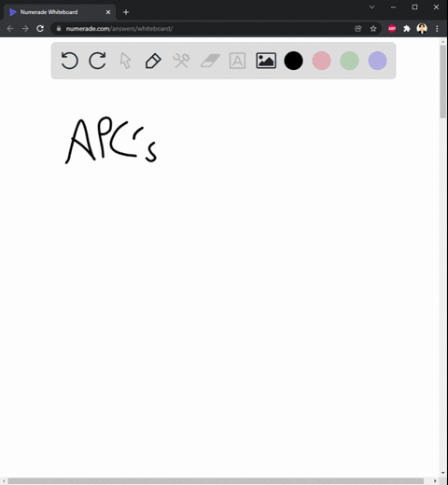The image size is (448, 485).
Task: Pick the pink pen color
Action: click(x=321, y=61)
